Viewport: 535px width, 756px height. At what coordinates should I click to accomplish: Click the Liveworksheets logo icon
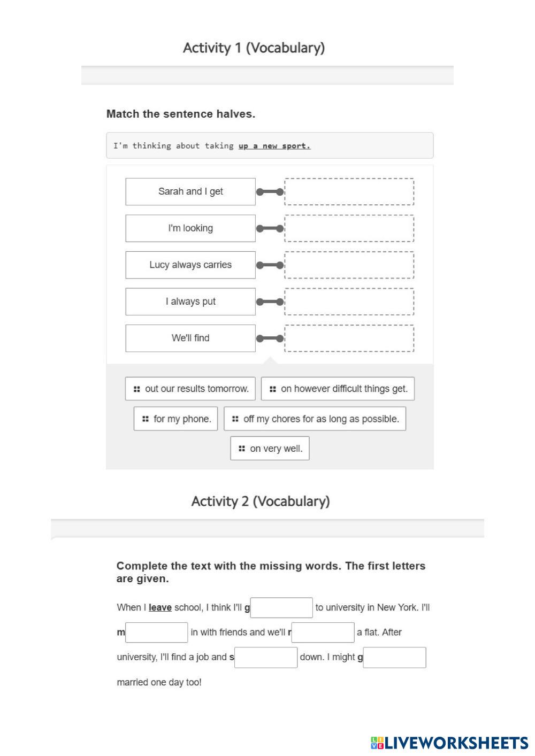377,743
